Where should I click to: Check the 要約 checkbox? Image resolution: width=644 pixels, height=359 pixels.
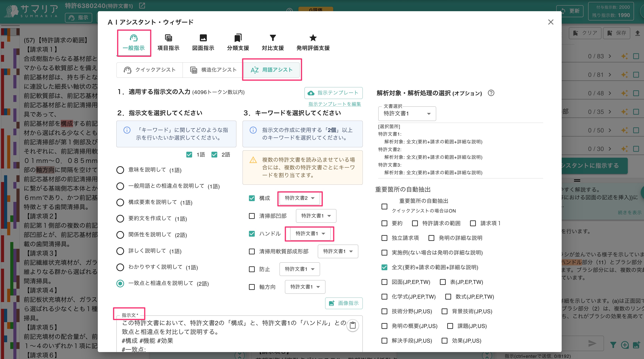(x=384, y=224)
